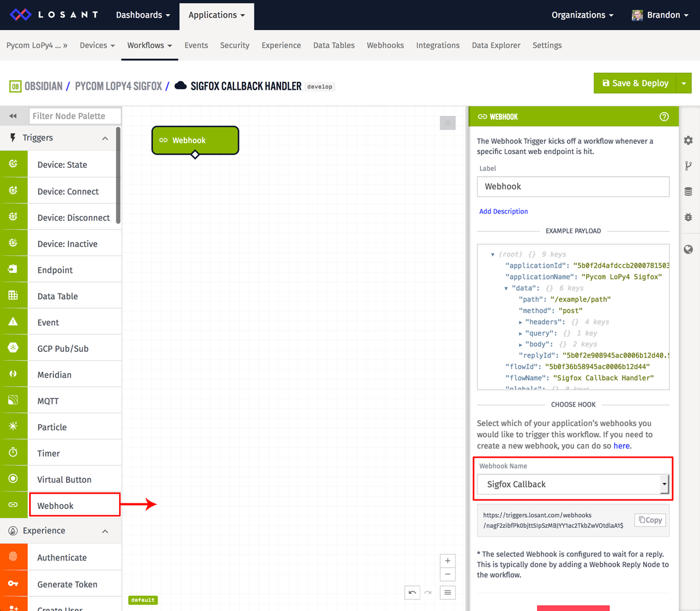Select the Webhook node on the canvas
700x611 pixels.
(x=195, y=140)
